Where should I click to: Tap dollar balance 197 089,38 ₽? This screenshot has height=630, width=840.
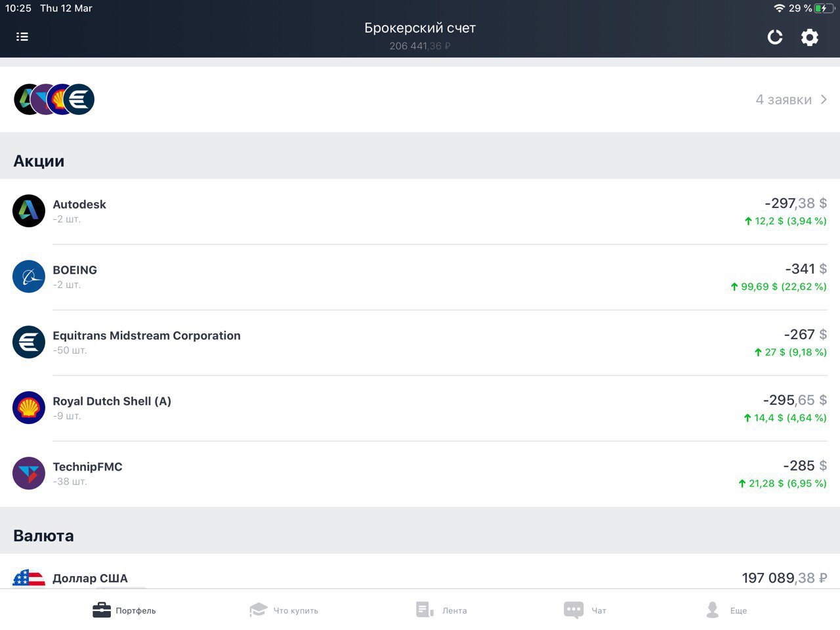pyautogui.click(x=784, y=578)
